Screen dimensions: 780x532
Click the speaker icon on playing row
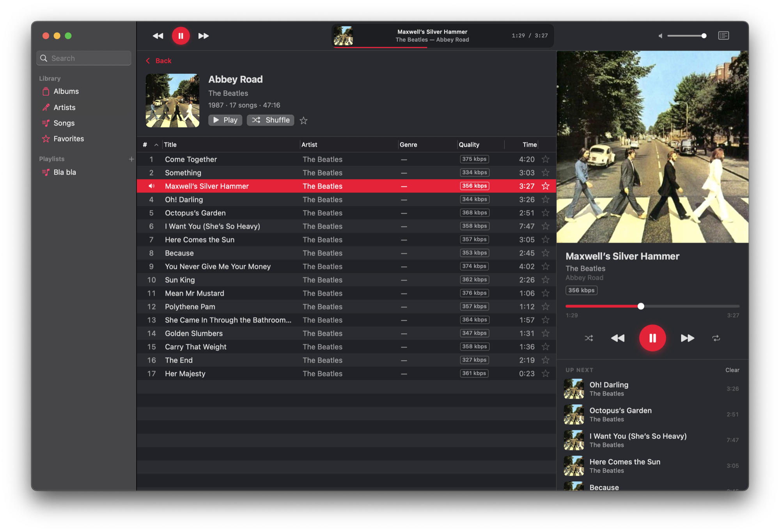coord(151,186)
